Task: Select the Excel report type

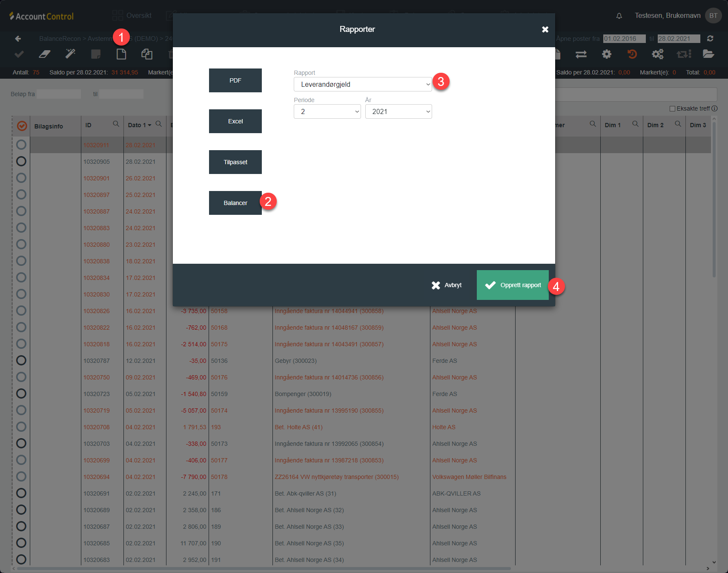Action: tap(235, 121)
